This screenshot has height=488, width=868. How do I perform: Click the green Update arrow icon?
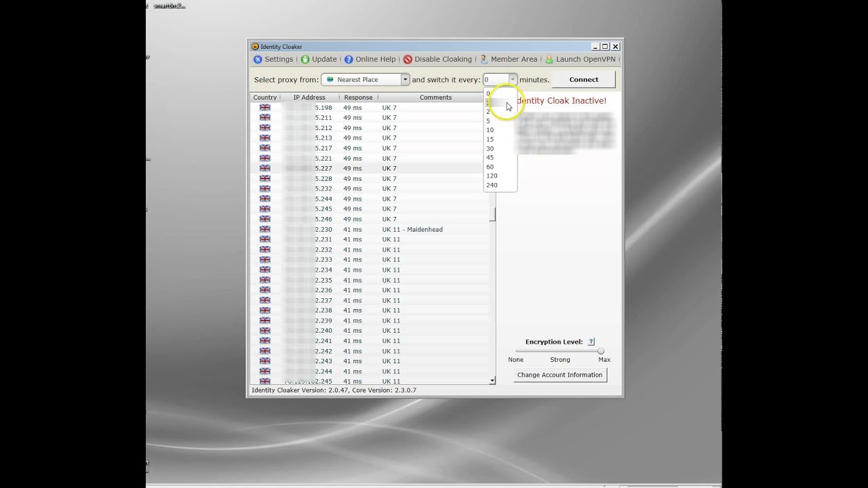pos(305,60)
